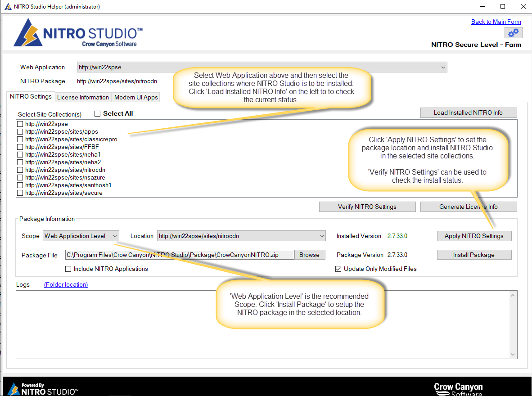Check the sites/nitrocdn site collection
Screen dimensions: 532x396
pyautogui.click(x=20, y=170)
